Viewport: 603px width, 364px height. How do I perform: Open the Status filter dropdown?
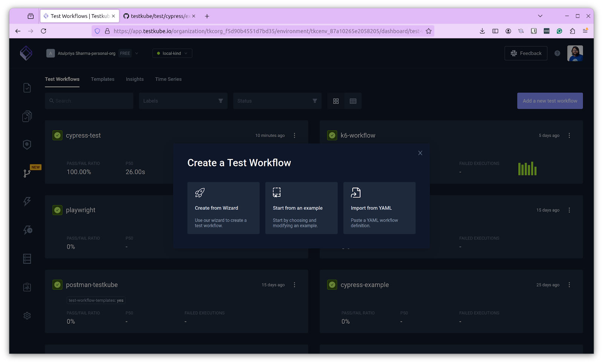click(277, 101)
